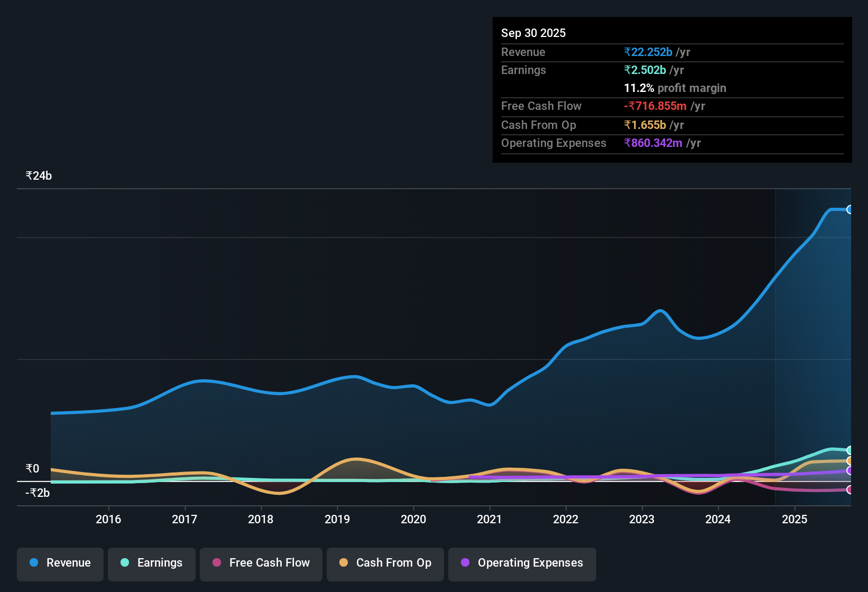Select the Earnings endpoint marker on the chart

[850, 450]
